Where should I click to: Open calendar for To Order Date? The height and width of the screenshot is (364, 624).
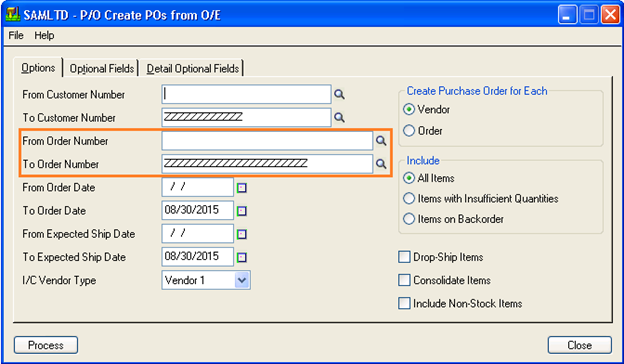(242, 211)
